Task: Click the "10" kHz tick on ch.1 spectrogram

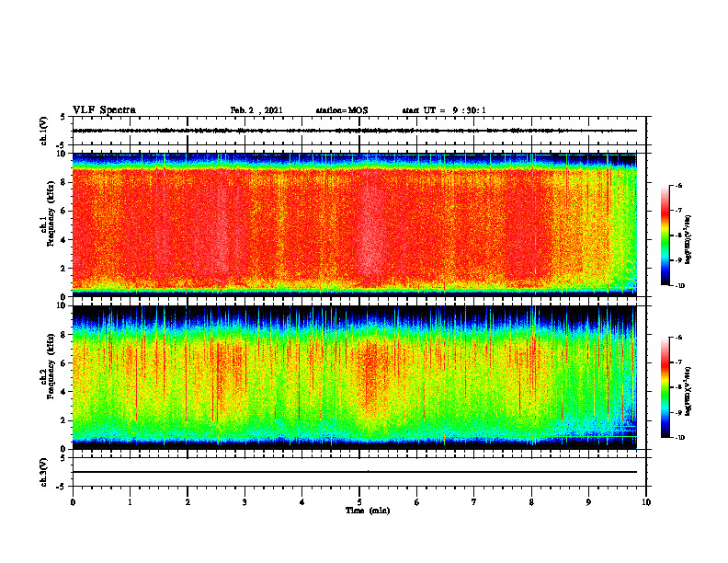Action: [x=63, y=154]
